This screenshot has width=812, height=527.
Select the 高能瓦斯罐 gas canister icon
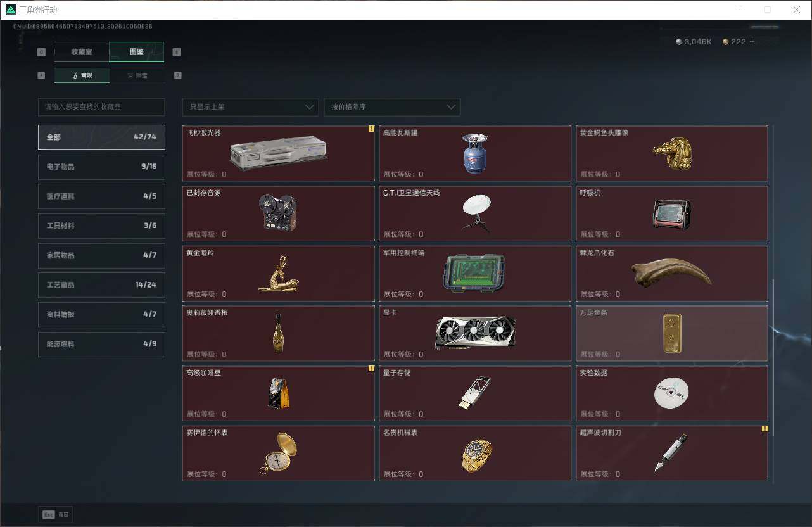[475, 153]
